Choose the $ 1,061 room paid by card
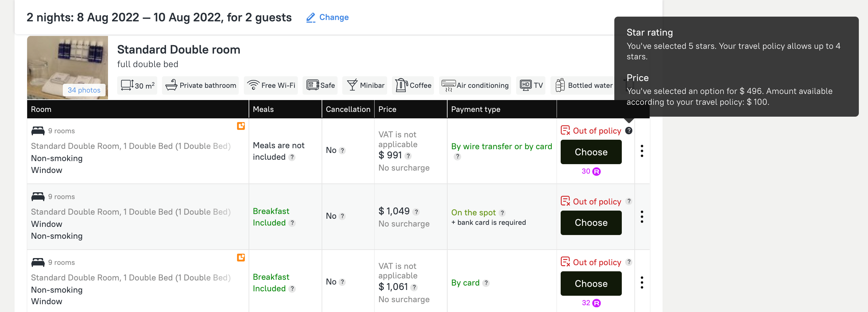The width and height of the screenshot is (868, 312). coord(591,284)
